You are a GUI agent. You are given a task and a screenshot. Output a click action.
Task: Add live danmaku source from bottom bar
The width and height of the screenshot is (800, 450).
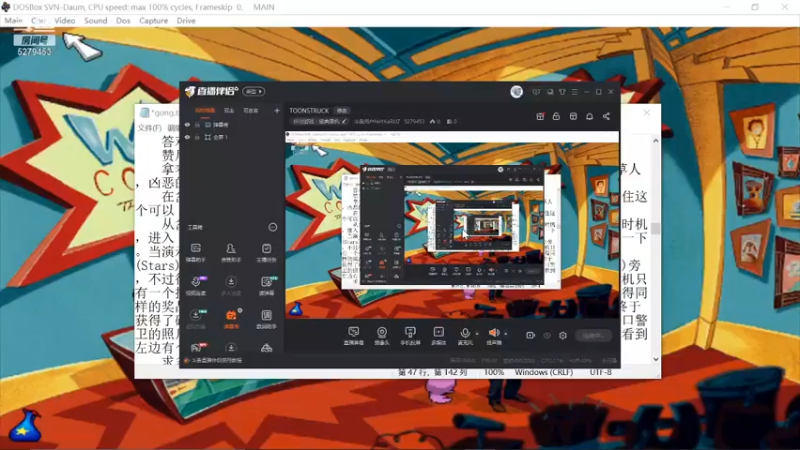click(353, 336)
